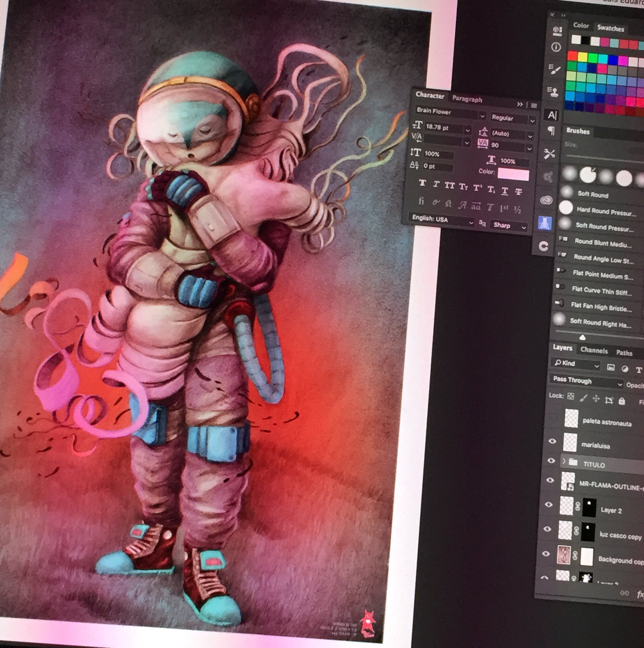Image resolution: width=644 pixels, height=648 pixels.
Task: Switch to the Paths tab
Action: tap(624, 353)
